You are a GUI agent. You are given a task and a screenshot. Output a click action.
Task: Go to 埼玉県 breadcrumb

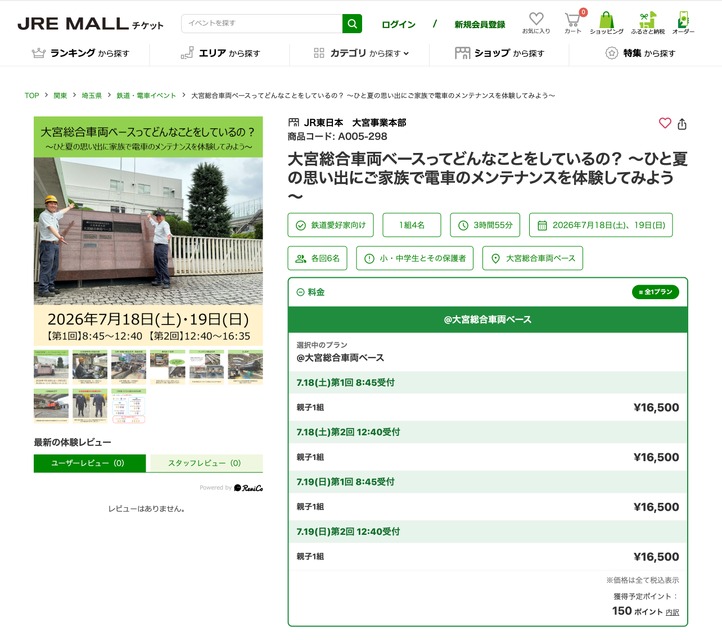click(x=92, y=95)
